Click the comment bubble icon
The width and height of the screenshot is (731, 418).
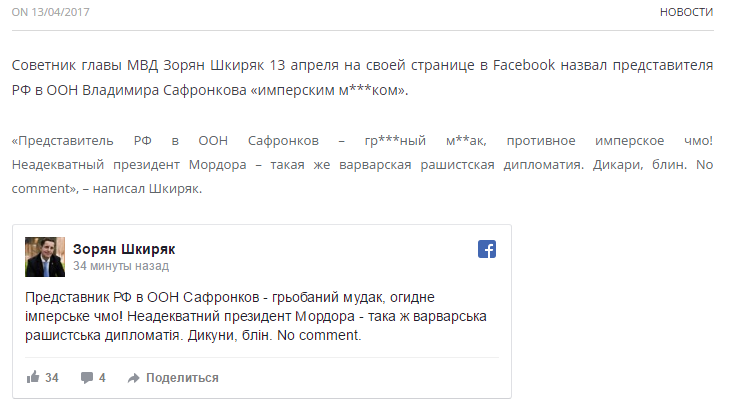pos(87,378)
